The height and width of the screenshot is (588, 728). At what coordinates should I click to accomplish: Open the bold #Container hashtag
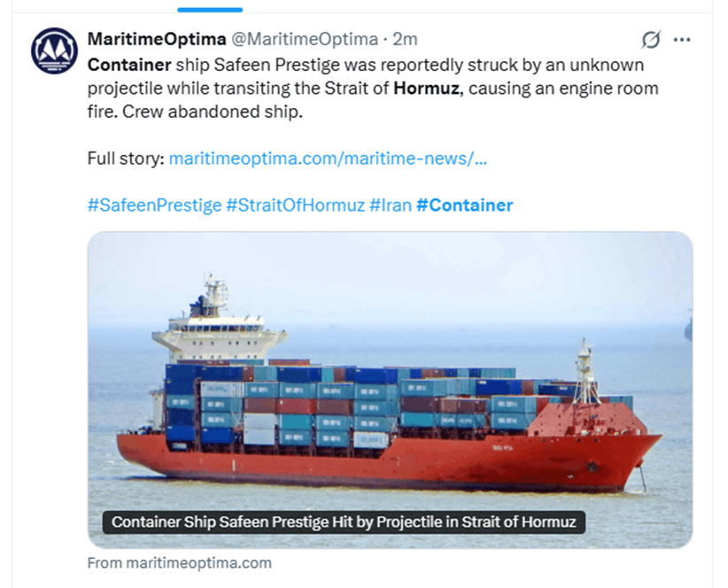[464, 205]
